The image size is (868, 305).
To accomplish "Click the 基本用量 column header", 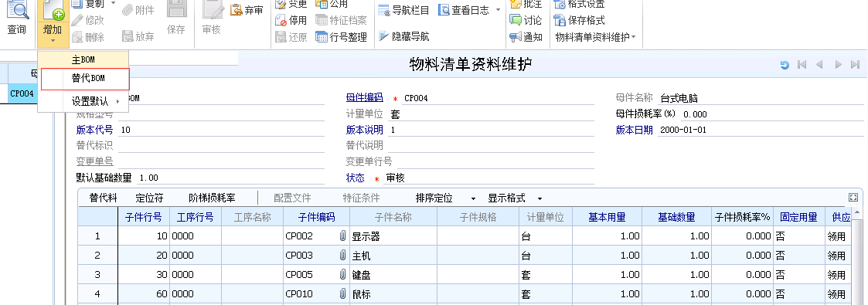I will tap(607, 217).
